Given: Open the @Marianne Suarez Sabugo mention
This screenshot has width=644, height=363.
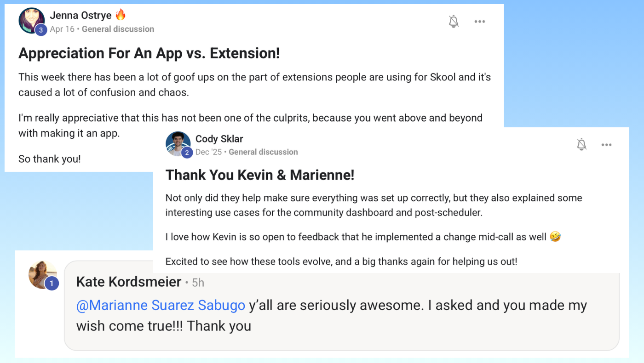Looking at the screenshot, I should pyautogui.click(x=161, y=305).
